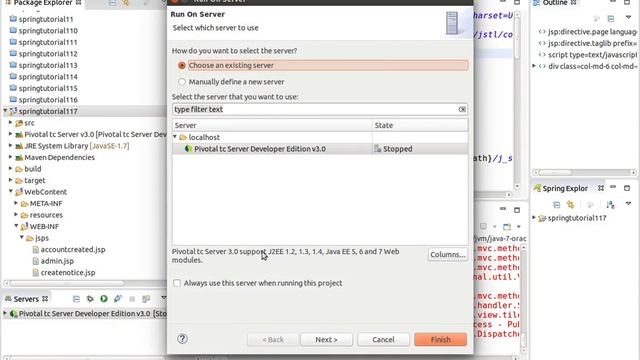Click Outline panel horizontal scrollbar
Viewport: 640px width, 360px height.
pos(555,172)
